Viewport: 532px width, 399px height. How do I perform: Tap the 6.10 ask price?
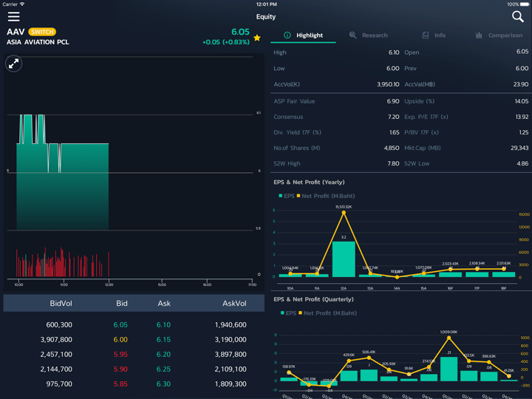(x=164, y=325)
